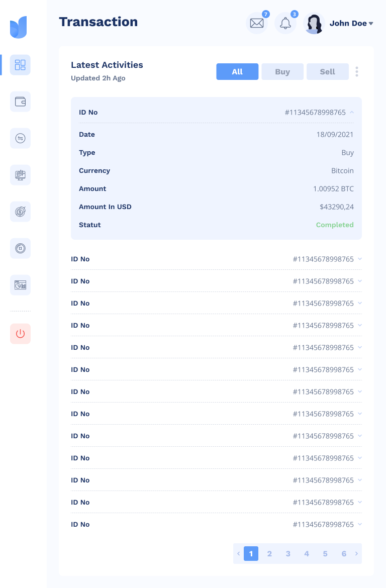
Task: Expand the last ID No row
Action: [359, 525]
